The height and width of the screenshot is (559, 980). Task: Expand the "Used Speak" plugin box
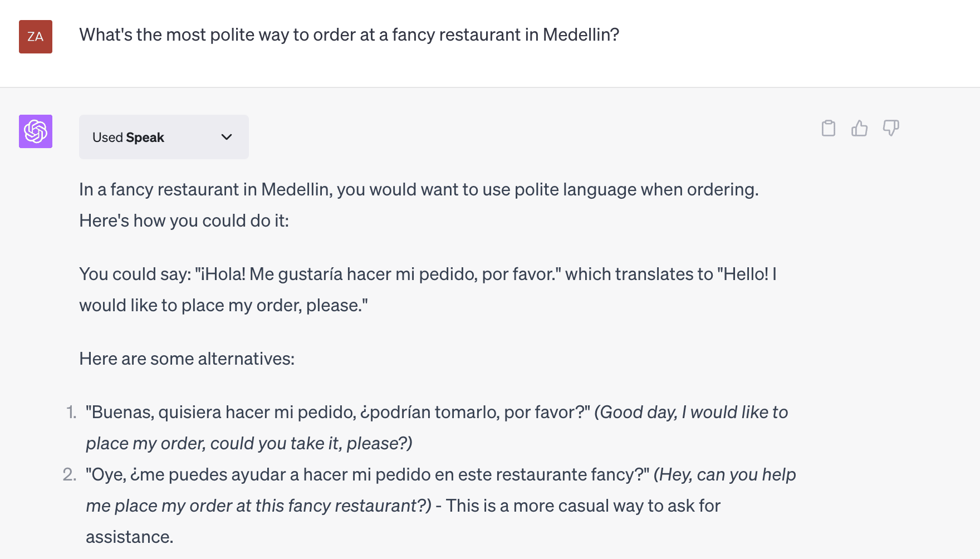pos(164,137)
